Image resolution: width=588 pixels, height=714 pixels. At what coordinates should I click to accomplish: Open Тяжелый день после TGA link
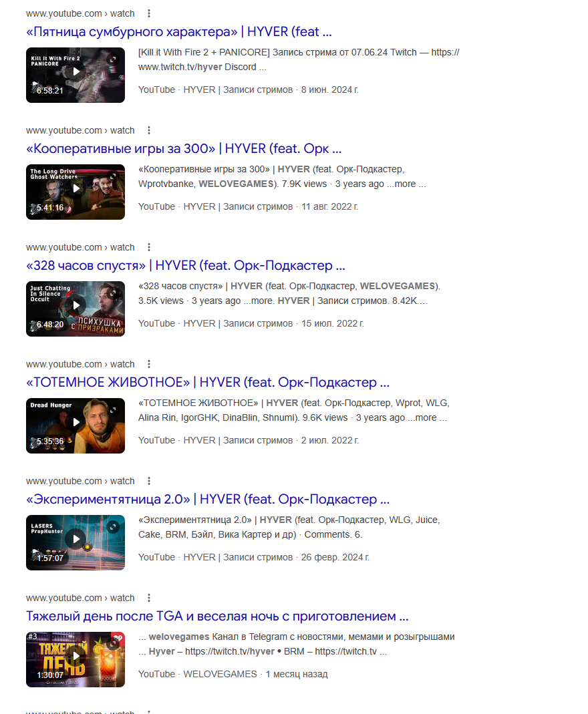217,616
